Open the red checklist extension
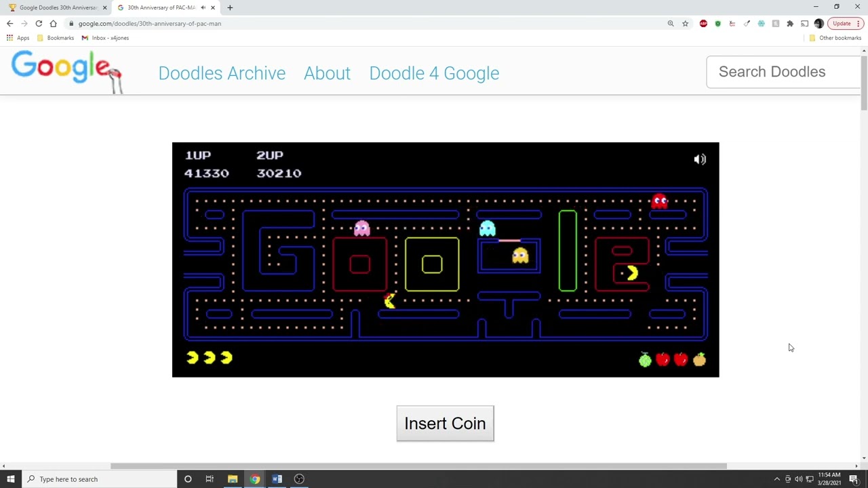 (x=732, y=24)
